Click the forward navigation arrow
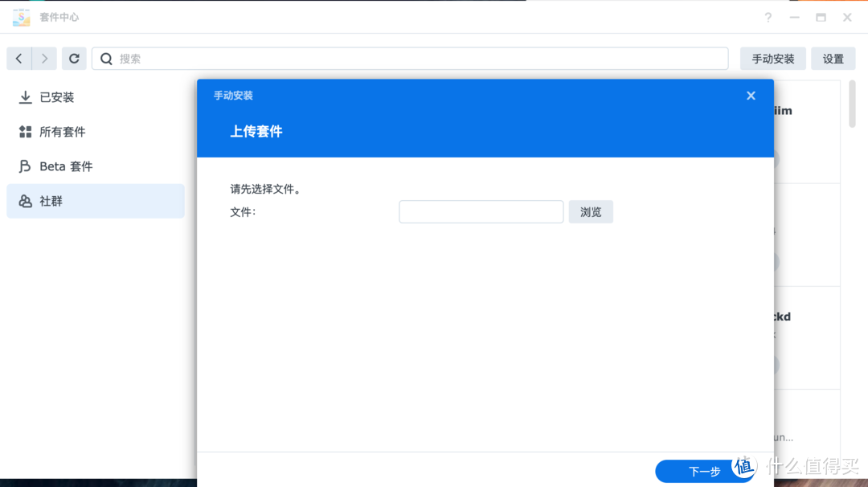The width and height of the screenshot is (868, 487). click(44, 58)
